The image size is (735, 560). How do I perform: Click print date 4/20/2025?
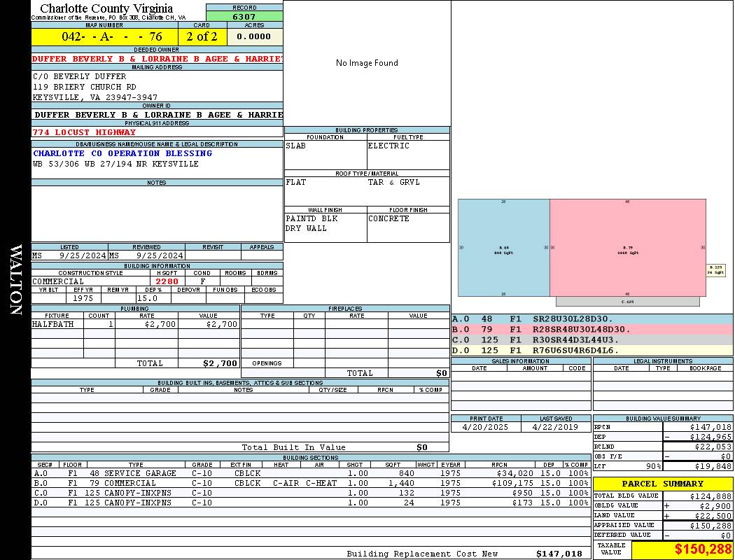click(485, 428)
